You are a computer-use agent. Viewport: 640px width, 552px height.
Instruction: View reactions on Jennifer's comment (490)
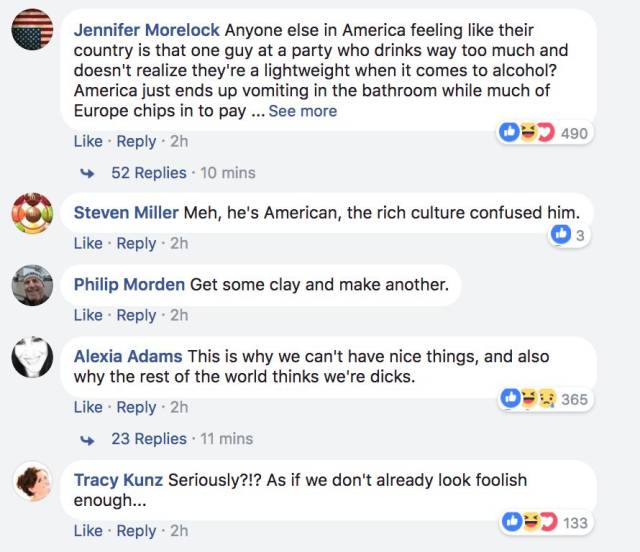point(545,132)
